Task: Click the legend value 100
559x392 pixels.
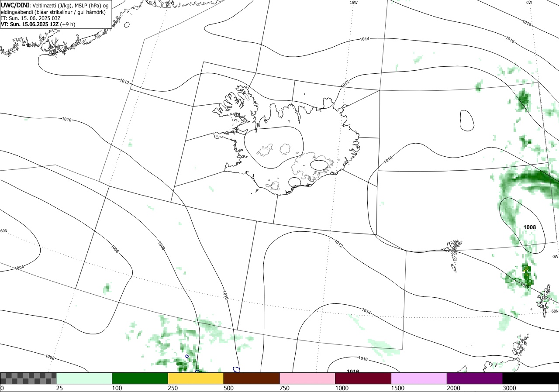Action: [x=117, y=388]
